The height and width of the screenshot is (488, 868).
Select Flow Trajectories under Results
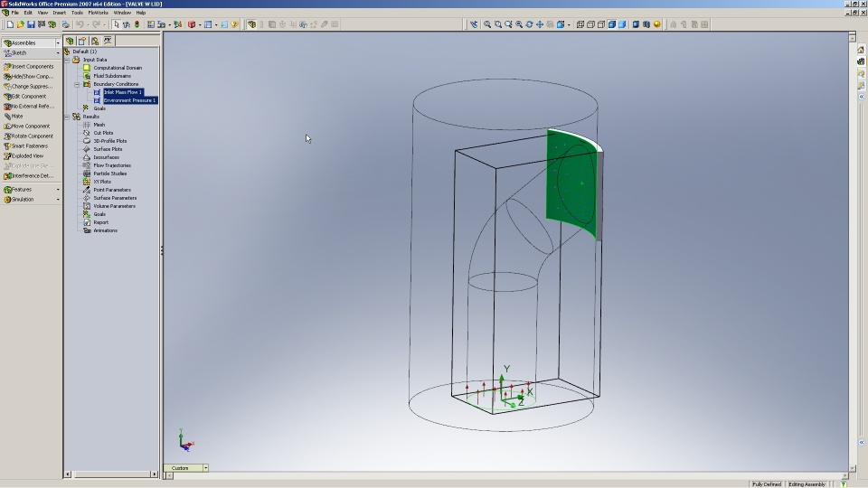tap(112, 165)
